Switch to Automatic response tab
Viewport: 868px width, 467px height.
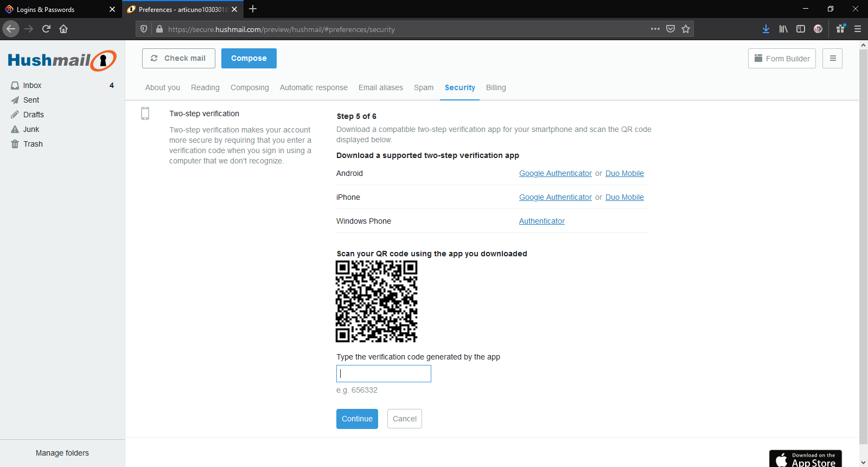point(314,87)
